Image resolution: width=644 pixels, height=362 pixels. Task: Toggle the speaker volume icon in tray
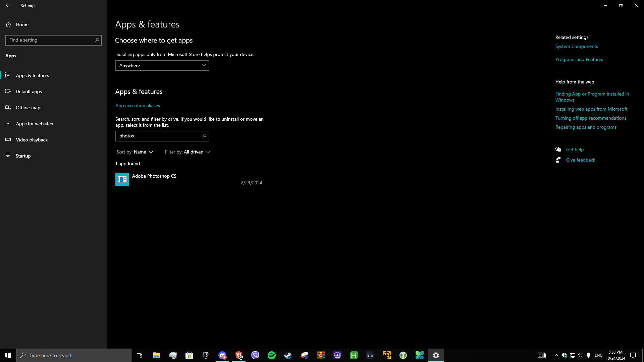(581, 355)
